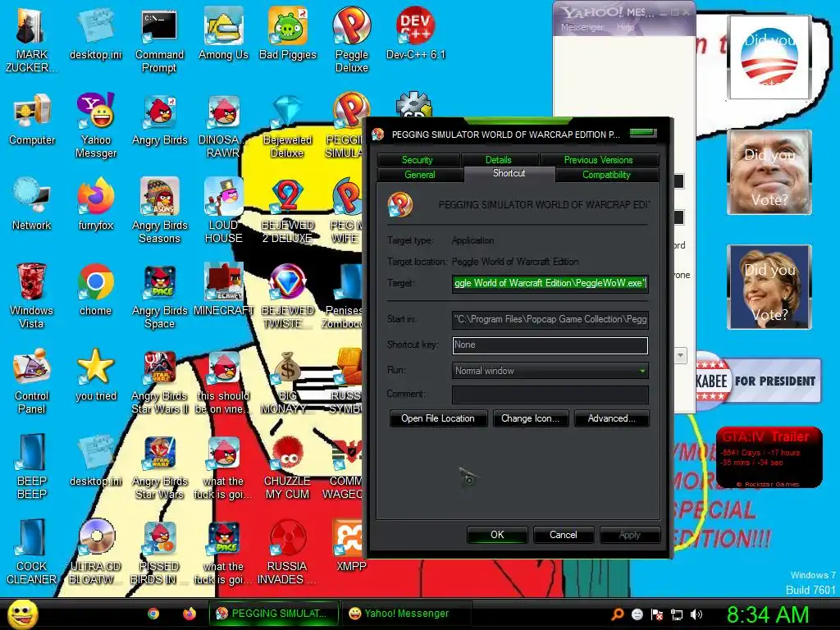Select the MARK ZUCKER desktop icon
The height and width of the screenshot is (630, 840).
click(x=31, y=41)
